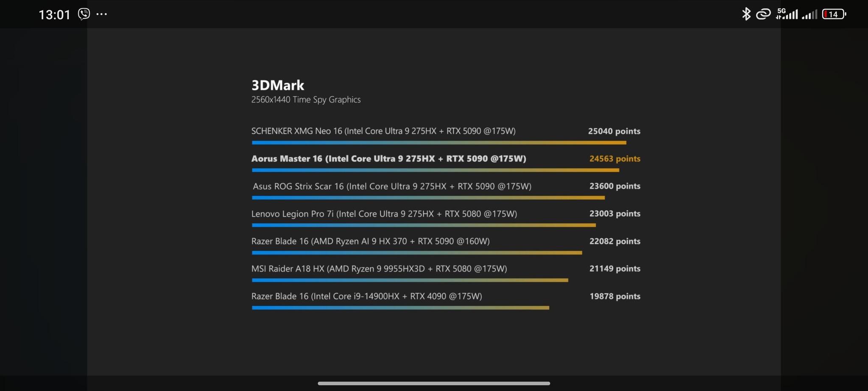Image resolution: width=868 pixels, height=391 pixels.
Task: Tap the link icon beside Bluetooth
Action: click(x=763, y=14)
